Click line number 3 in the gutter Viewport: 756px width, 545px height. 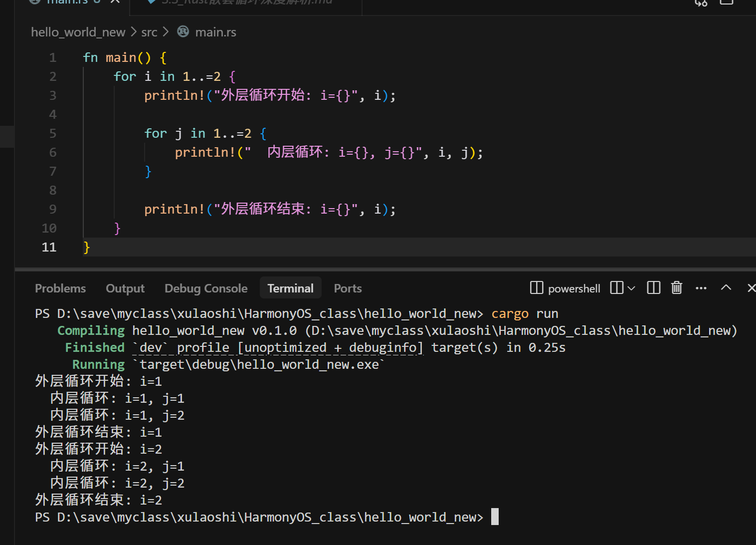[x=53, y=96]
